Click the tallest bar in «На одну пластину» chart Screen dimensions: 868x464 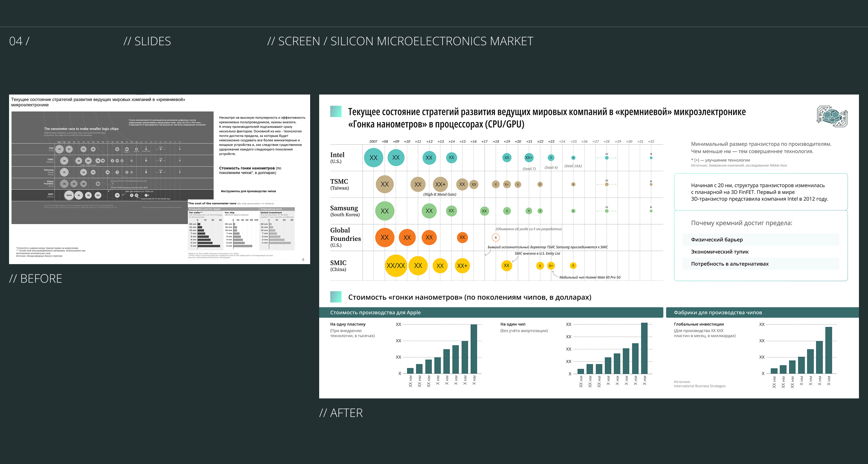474,349
